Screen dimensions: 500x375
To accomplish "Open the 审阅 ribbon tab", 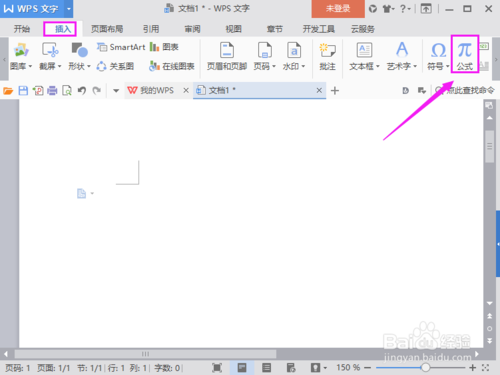I will (192, 29).
